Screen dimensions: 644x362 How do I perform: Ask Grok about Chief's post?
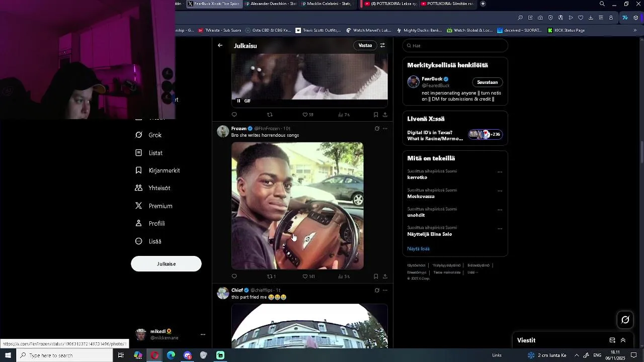coord(377,290)
